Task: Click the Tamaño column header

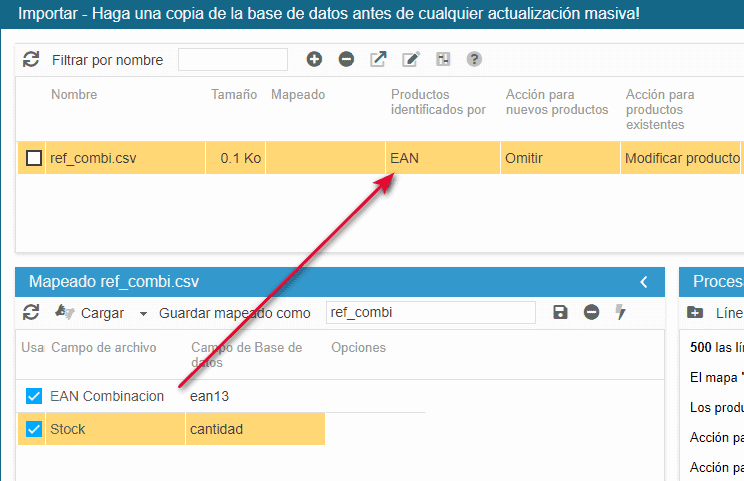Action: 235,95
